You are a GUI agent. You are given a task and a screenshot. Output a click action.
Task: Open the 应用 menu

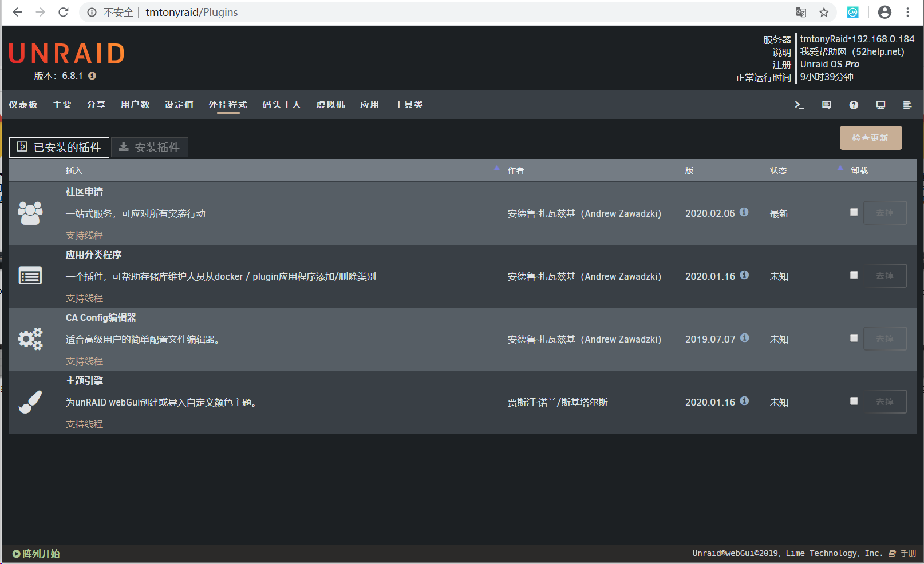[x=369, y=105]
